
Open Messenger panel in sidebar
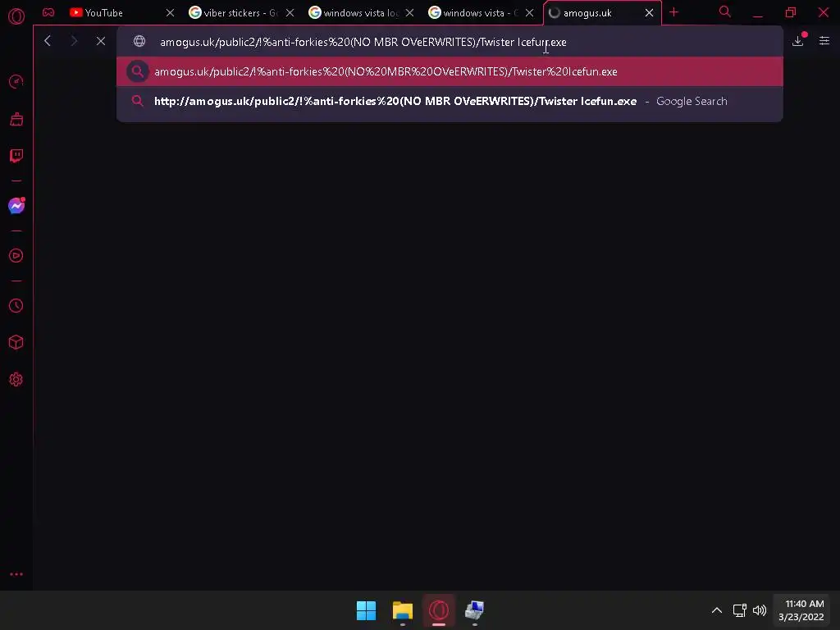16,206
